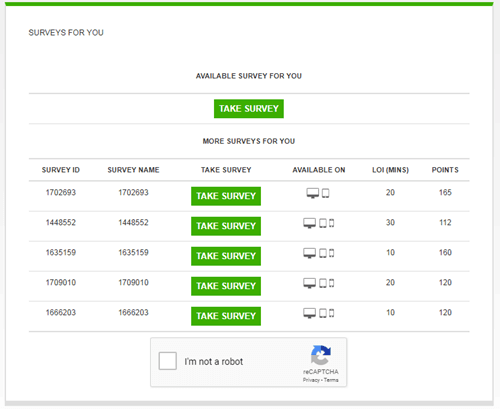Take survey 1702693

tap(226, 196)
